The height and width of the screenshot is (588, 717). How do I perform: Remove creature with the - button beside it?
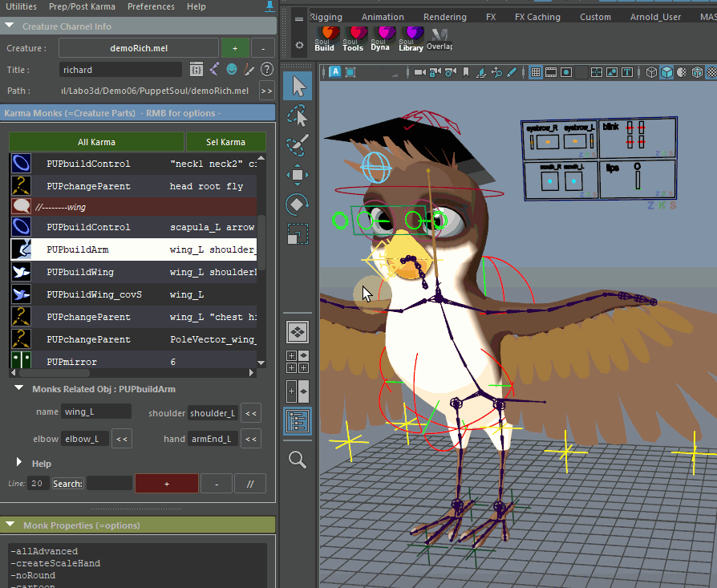click(x=263, y=48)
